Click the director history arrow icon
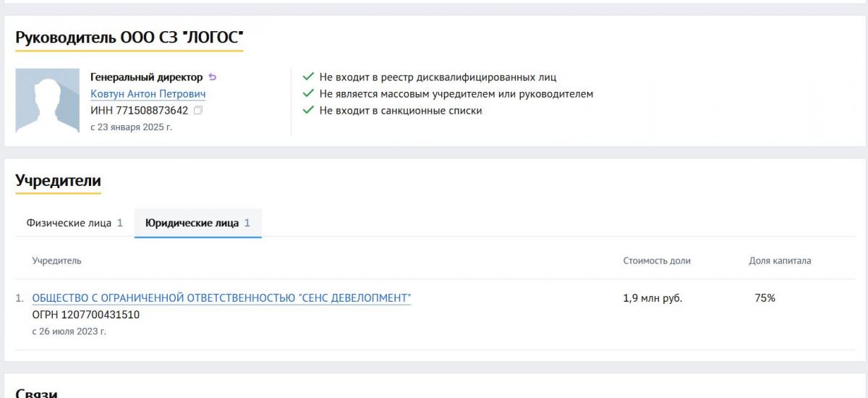Screen dimensions: 868x398 tap(212, 77)
